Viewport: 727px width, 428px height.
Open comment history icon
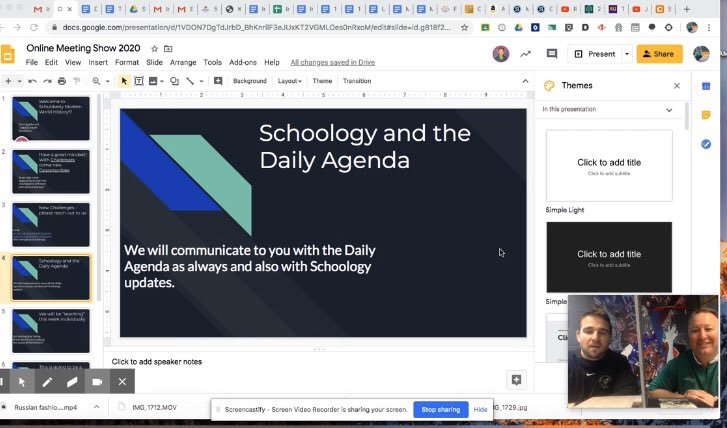552,54
